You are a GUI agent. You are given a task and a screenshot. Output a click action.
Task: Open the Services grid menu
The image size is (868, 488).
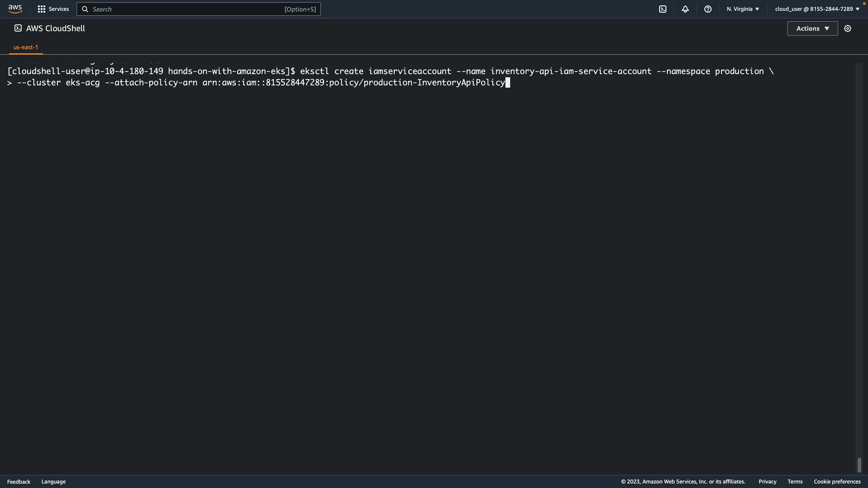coord(42,9)
